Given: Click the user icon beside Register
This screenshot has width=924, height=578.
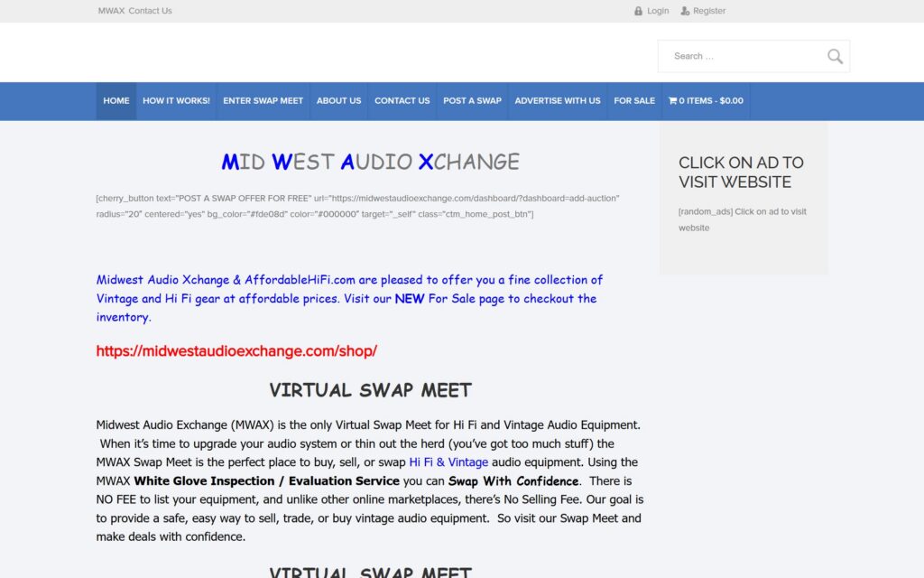Looking at the screenshot, I should (685, 11).
